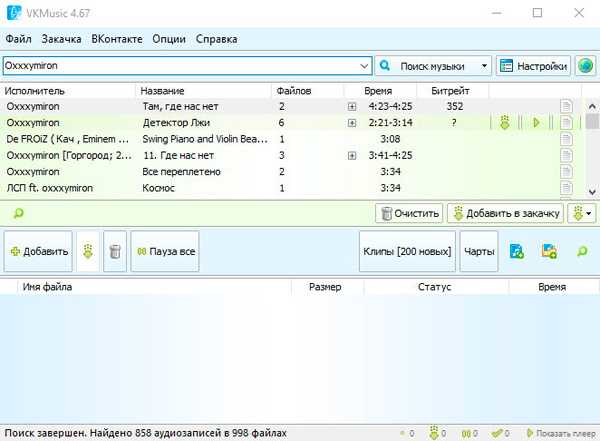Open the Чарты button
This screenshot has width=600, height=441.
coord(479,251)
